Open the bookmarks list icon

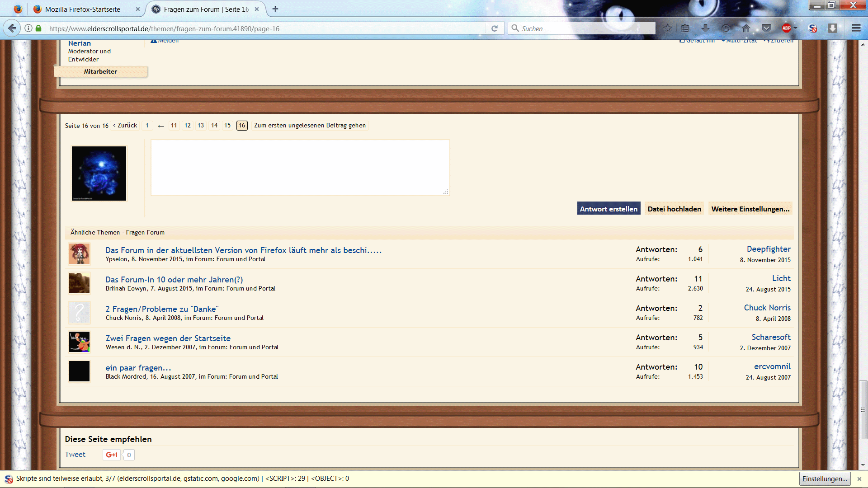pos(685,28)
